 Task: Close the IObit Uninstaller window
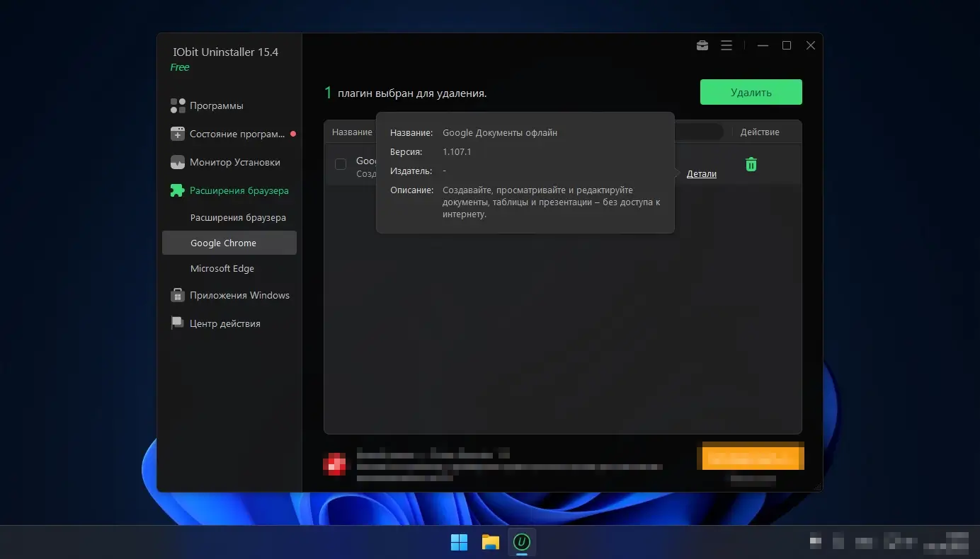(811, 45)
